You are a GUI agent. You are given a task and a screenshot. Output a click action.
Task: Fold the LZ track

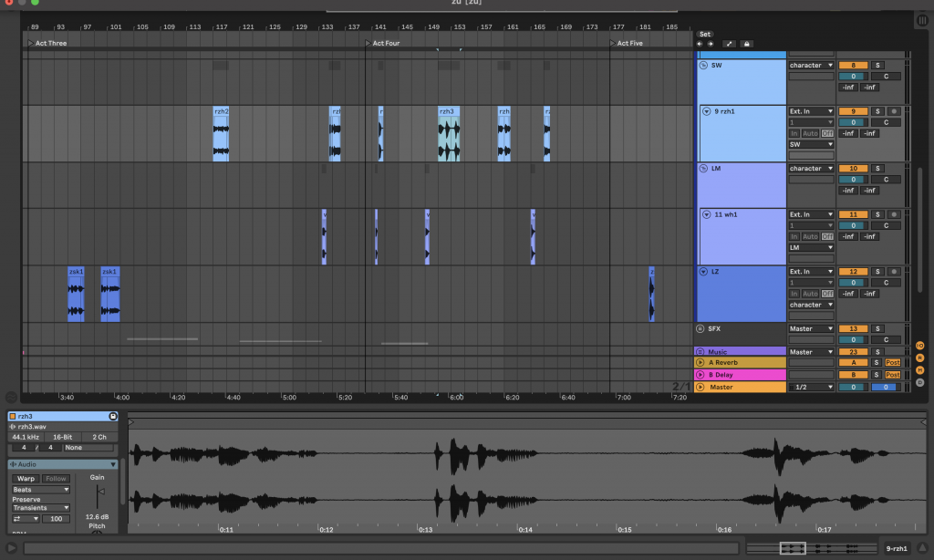(x=703, y=272)
